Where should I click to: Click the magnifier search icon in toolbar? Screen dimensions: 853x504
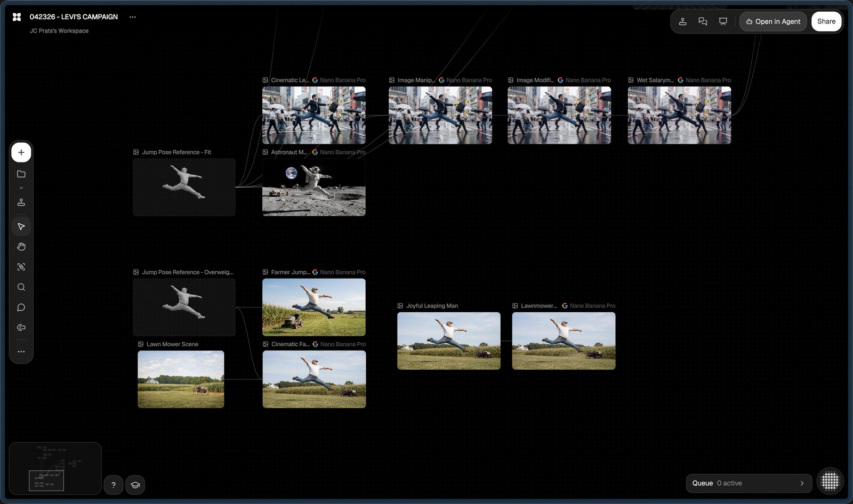[x=21, y=287]
